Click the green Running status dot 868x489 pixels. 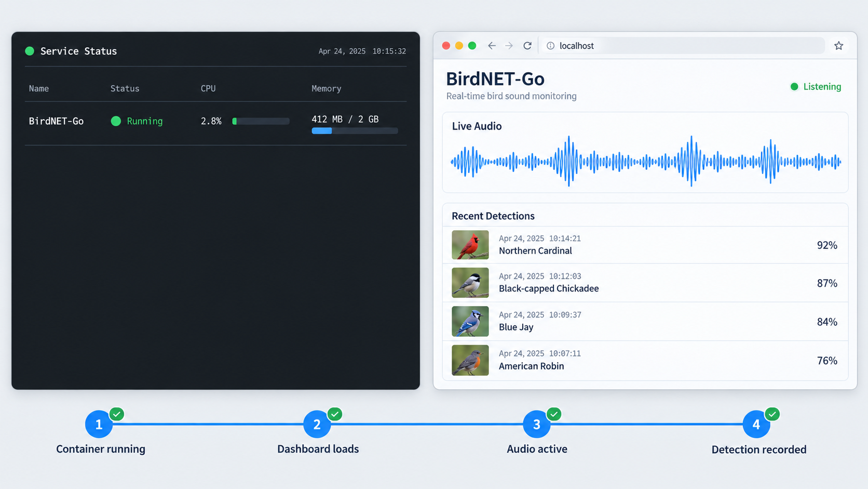coord(116,121)
